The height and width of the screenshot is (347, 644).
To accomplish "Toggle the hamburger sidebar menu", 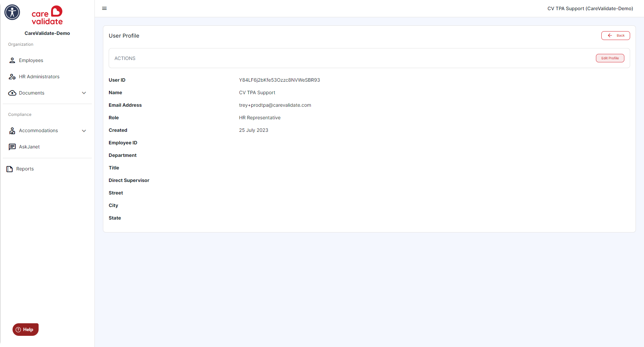I will (104, 8).
